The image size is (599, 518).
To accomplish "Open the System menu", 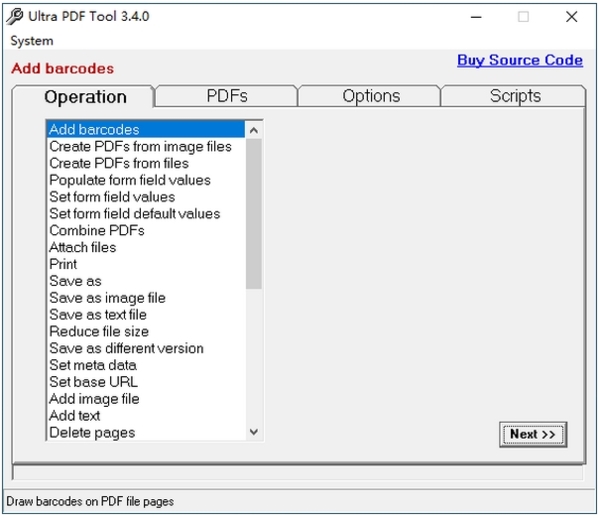I will click(x=32, y=41).
